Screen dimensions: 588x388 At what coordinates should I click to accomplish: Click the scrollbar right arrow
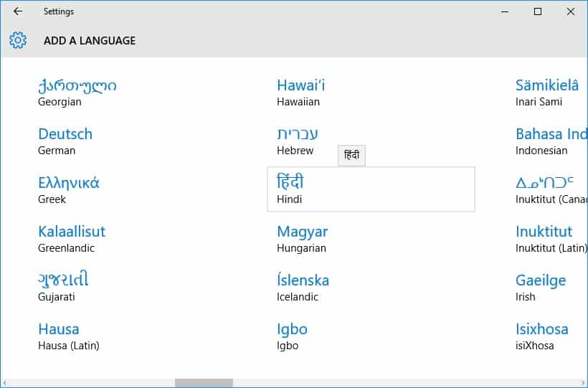click(x=583, y=383)
